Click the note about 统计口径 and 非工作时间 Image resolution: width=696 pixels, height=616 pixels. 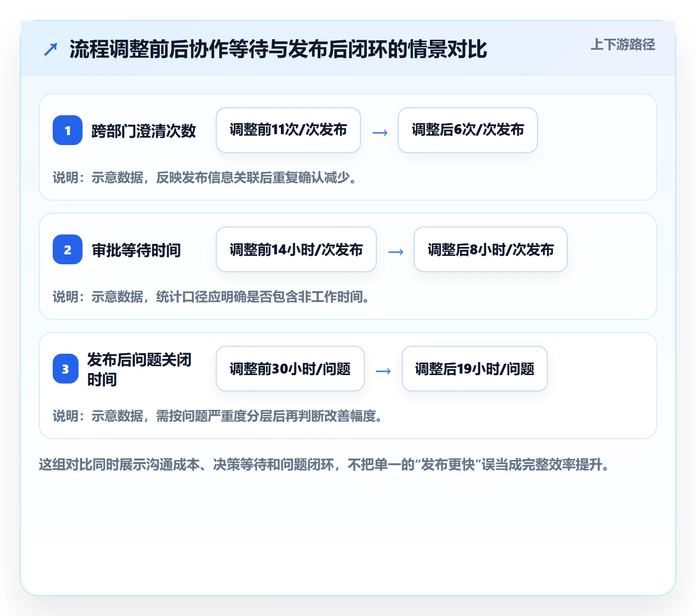211,297
